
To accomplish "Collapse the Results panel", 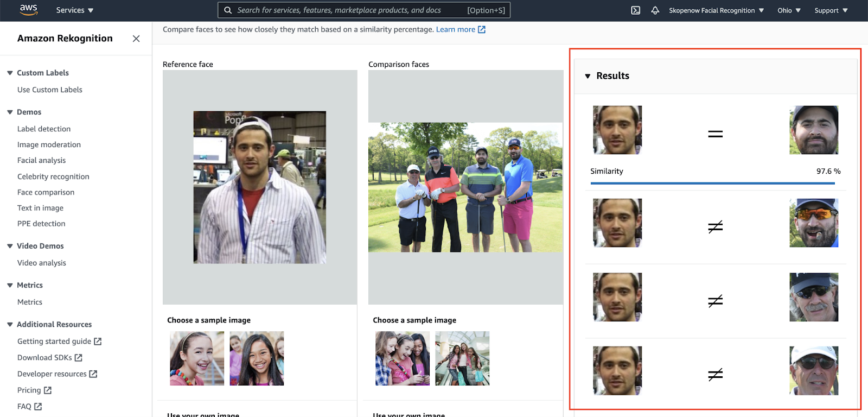I will 588,76.
